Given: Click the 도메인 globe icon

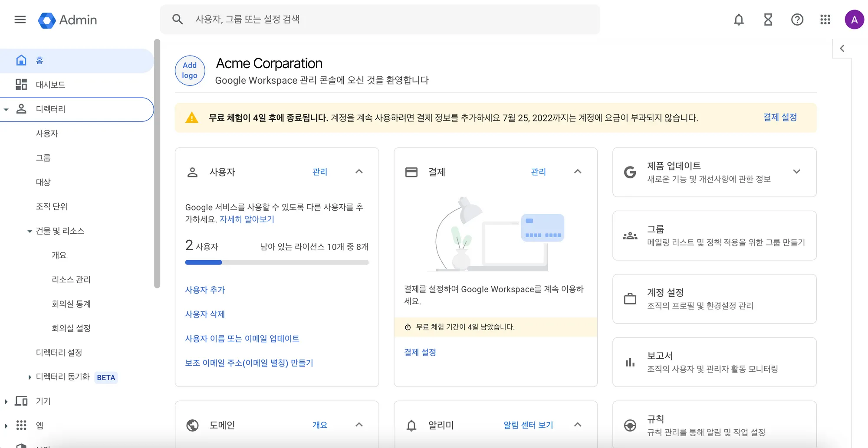Looking at the screenshot, I should [x=192, y=425].
